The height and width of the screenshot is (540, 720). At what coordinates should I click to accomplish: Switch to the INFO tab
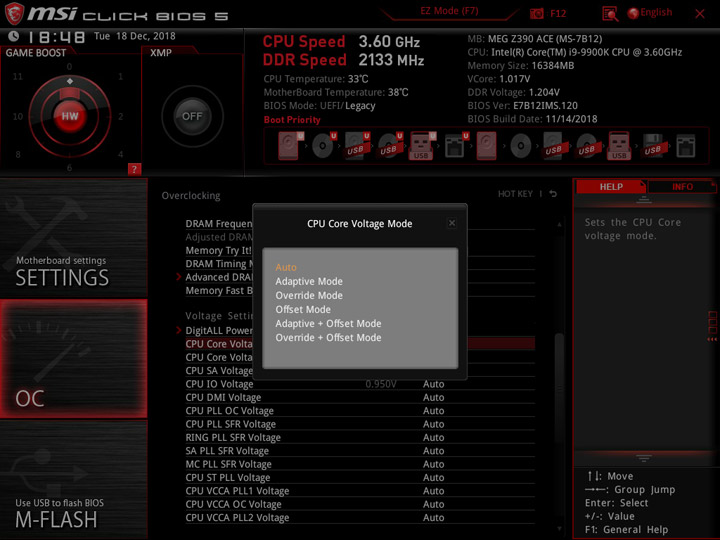682,186
